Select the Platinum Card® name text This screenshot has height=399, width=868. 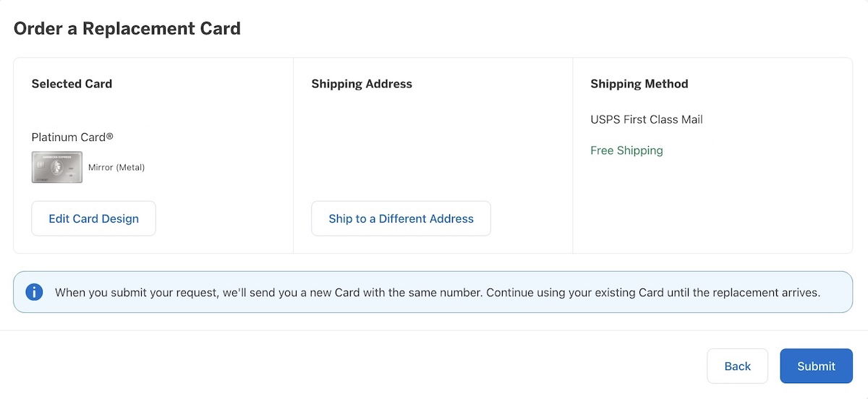[x=72, y=137]
